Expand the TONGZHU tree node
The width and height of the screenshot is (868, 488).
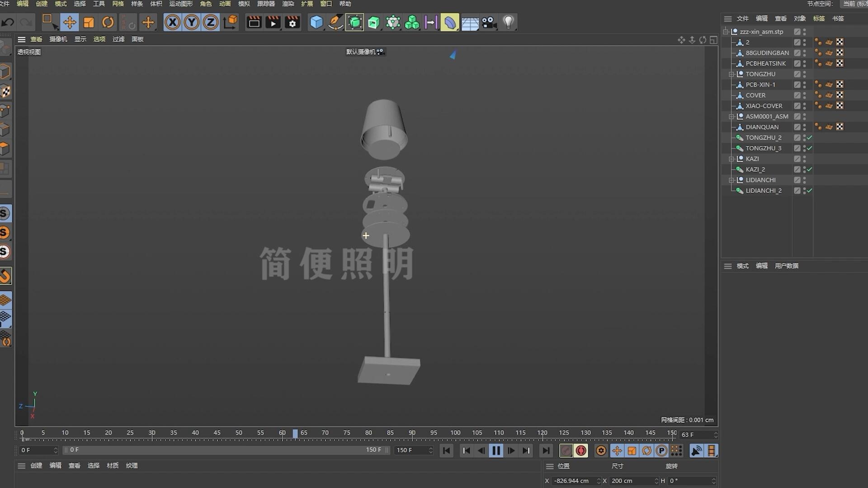[731, 74]
